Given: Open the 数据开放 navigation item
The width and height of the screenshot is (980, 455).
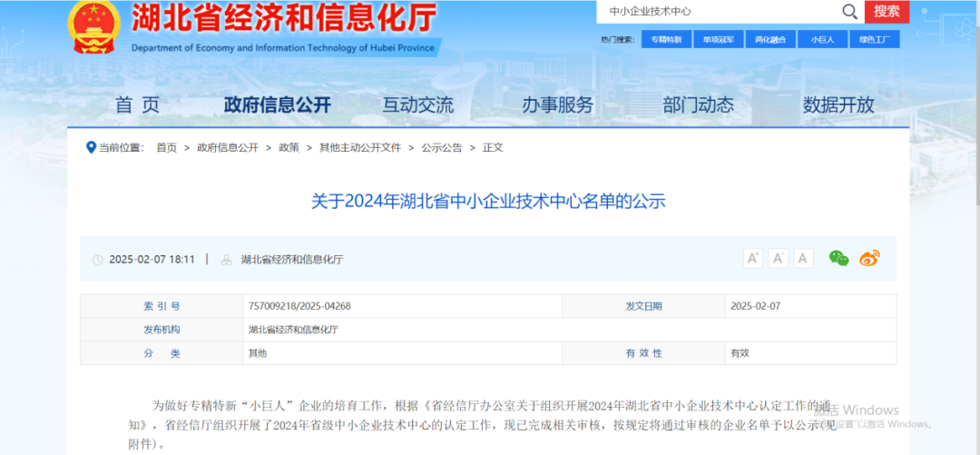Looking at the screenshot, I should point(838,105).
